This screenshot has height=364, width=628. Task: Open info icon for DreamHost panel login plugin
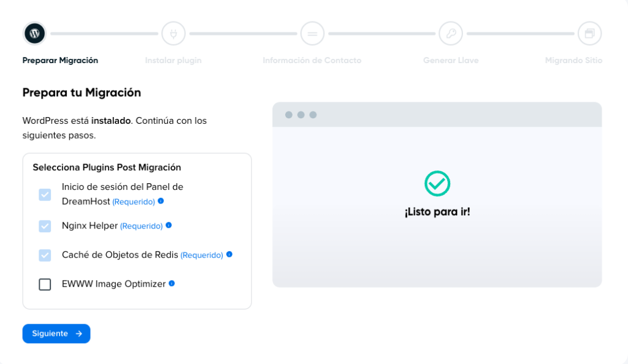161,201
